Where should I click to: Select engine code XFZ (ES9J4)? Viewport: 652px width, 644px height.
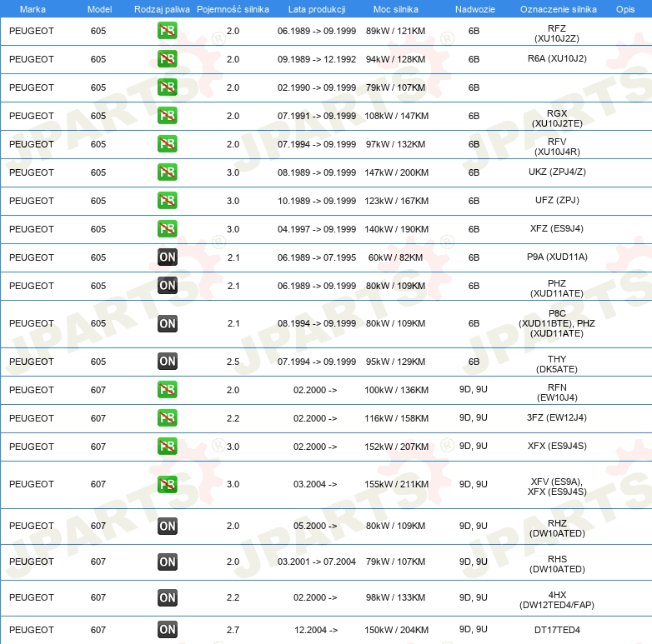[x=557, y=228]
